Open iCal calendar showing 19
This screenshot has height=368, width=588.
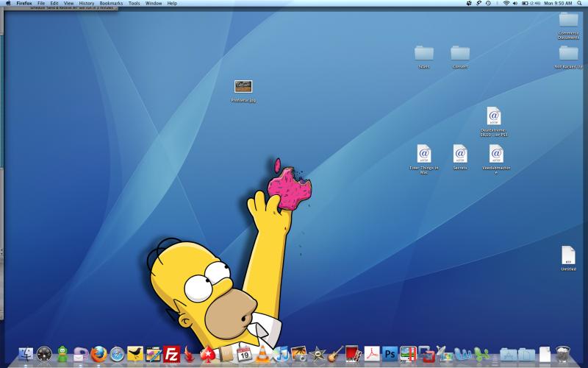click(x=244, y=353)
